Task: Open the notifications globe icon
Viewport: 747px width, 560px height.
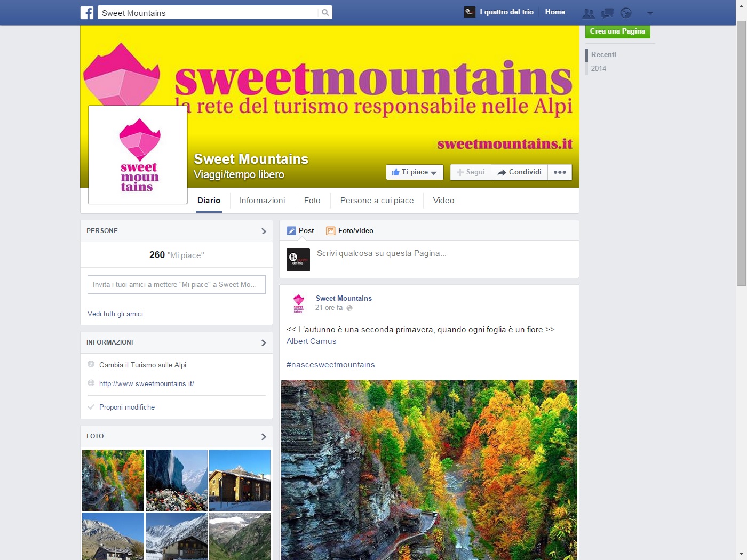Action: [626, 13]
